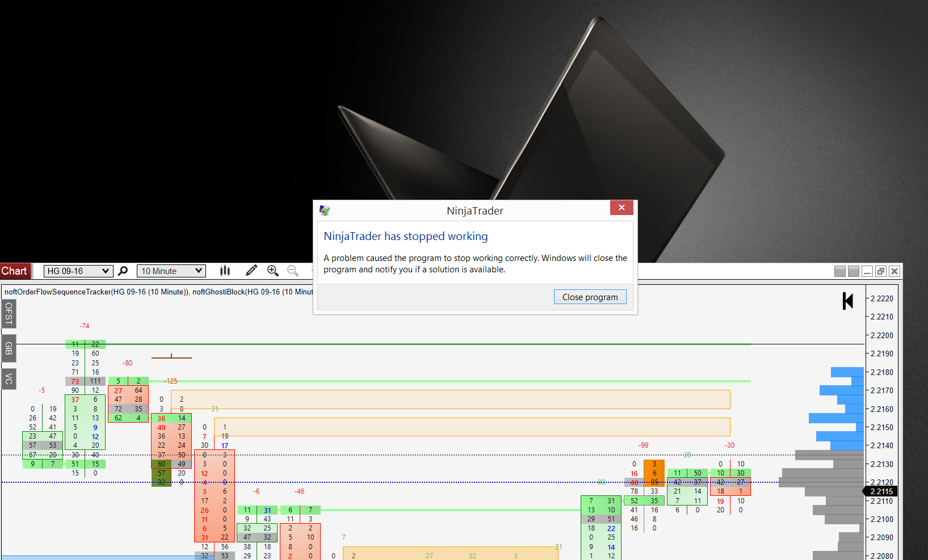928x560 pixels.
Task: Click the NinjaTrader dialog title icon
Action: (x=325, y=210)
